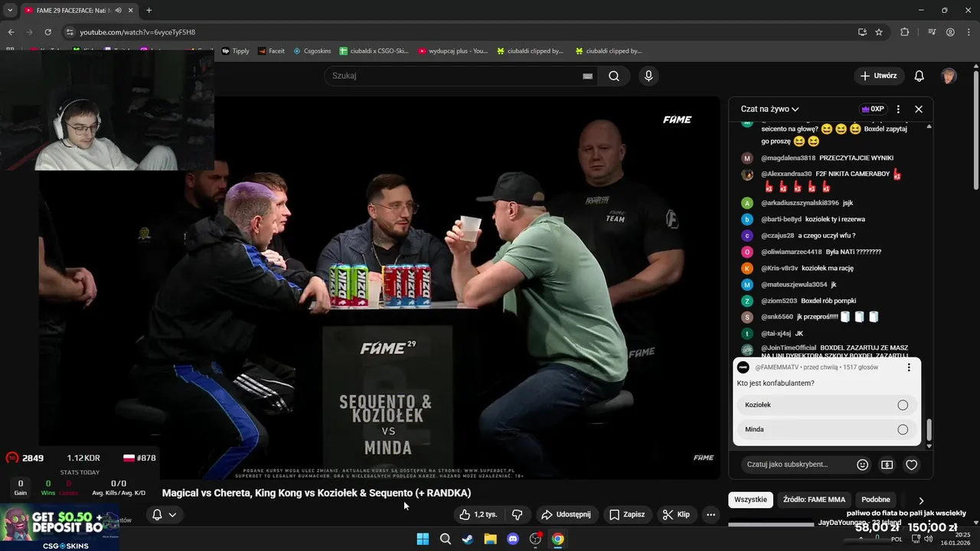Click Udostępnij share button
This screenshot has height=551, width=980.
[x=566, y=514]
